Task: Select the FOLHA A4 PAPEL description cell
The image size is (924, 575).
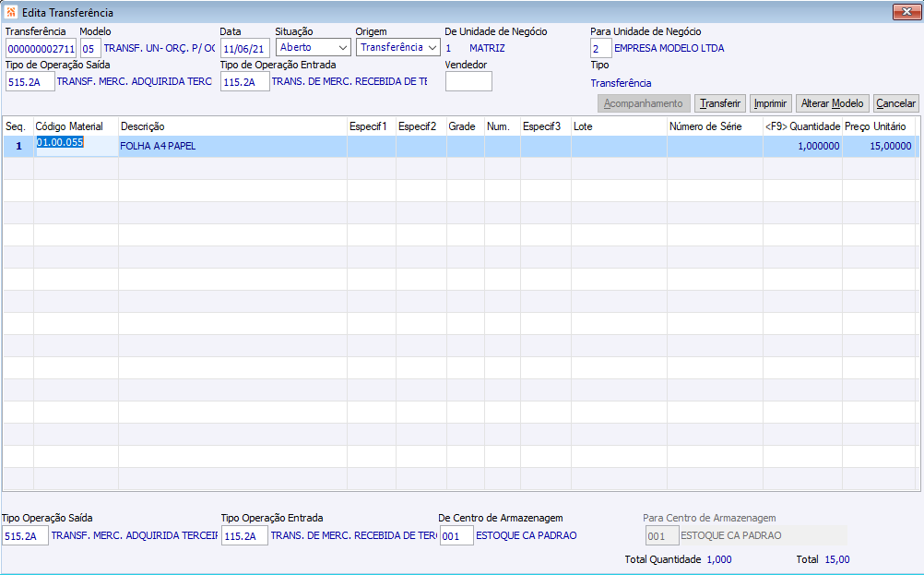Action: [x=232, y=146]
